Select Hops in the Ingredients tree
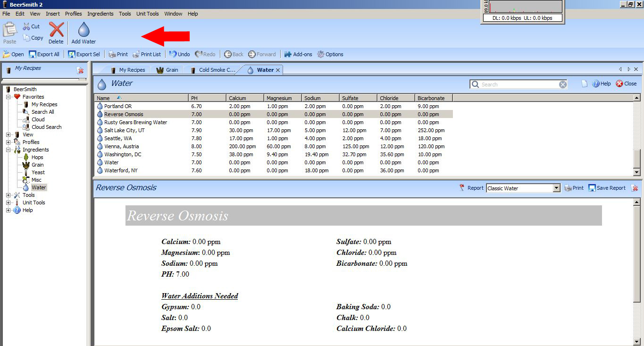This screenshot has width=644, height=346. click(x=37, y=157)
